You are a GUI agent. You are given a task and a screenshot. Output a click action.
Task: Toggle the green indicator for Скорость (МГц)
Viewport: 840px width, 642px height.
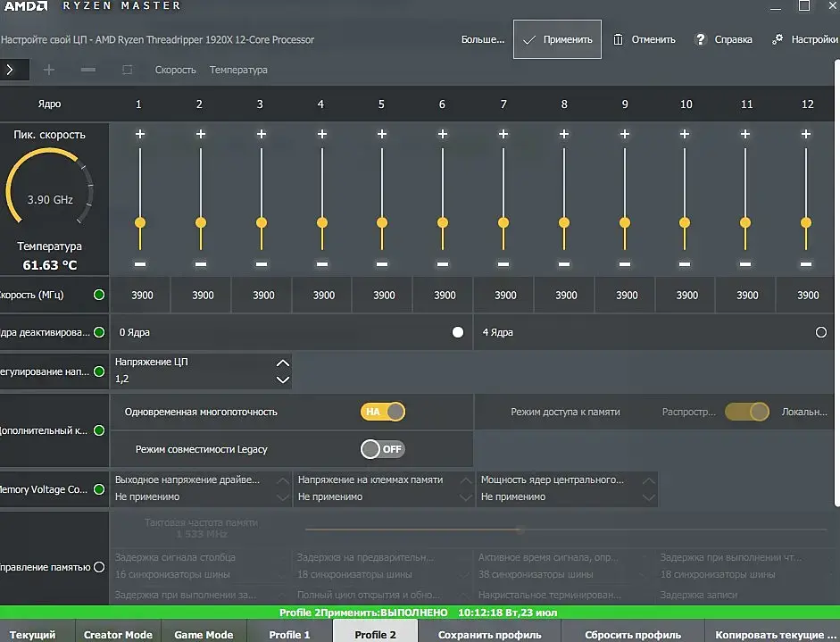click(99, 295)
